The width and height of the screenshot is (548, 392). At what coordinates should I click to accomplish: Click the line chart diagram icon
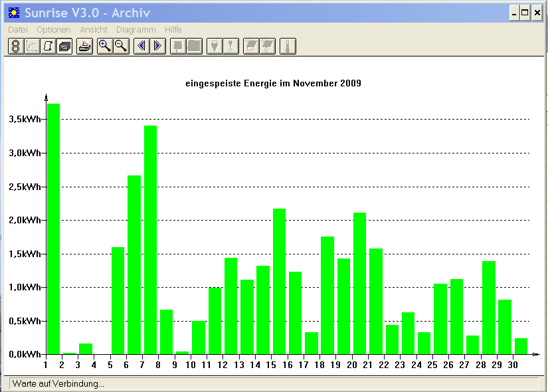click(32, 46)
